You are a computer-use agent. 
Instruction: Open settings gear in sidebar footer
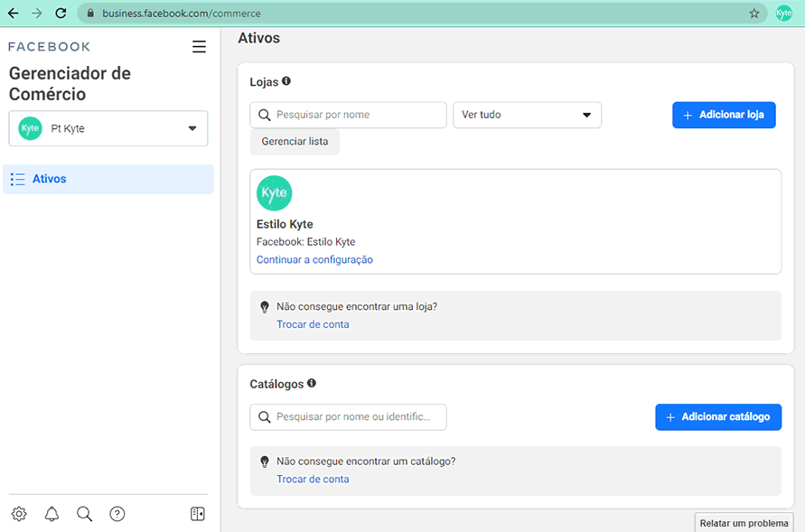tap(19, 514)
